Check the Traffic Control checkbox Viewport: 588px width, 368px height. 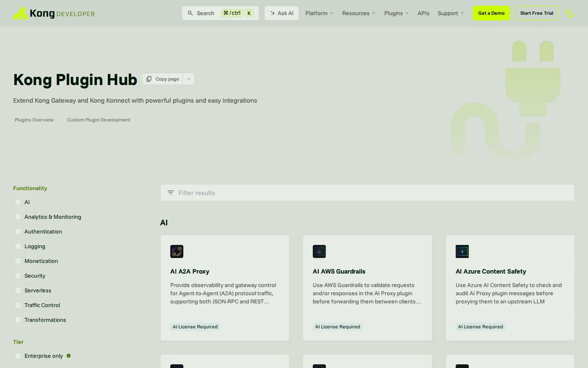point(18,305)
